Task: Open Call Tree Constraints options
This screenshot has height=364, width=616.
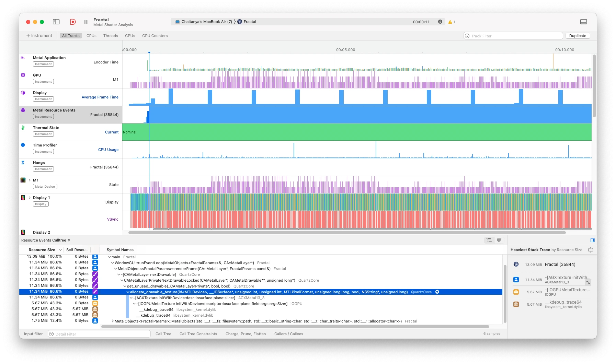Action: [198, 334]
